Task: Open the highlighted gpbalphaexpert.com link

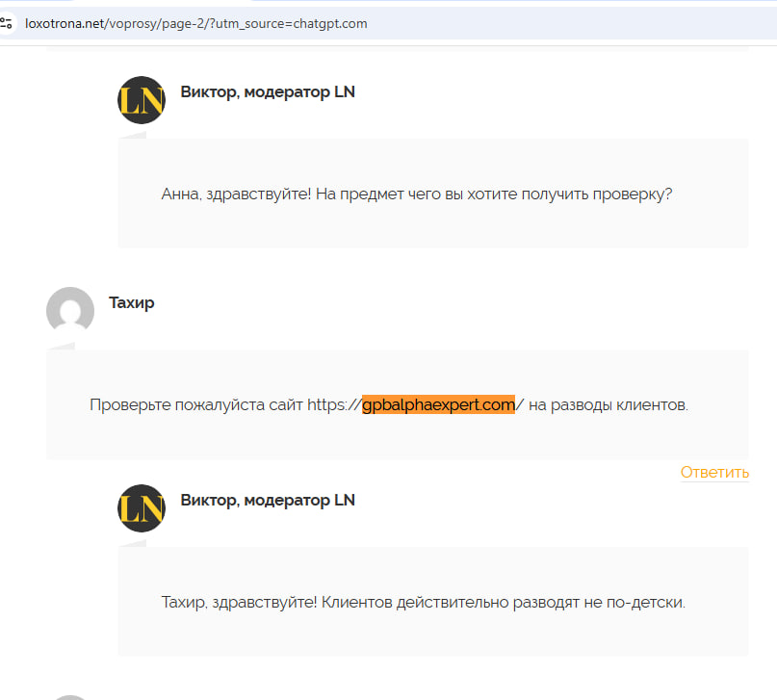Action: (438, 404)
